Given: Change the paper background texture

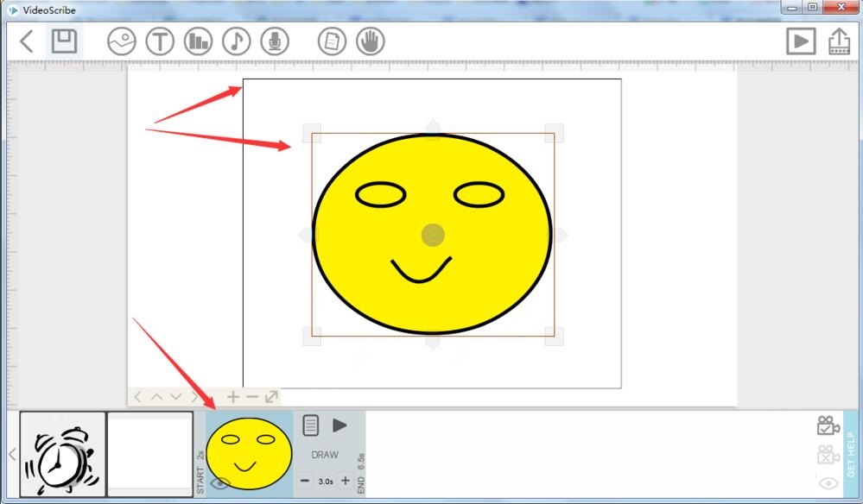Looking at the screenshot, I should click(332, 41).
